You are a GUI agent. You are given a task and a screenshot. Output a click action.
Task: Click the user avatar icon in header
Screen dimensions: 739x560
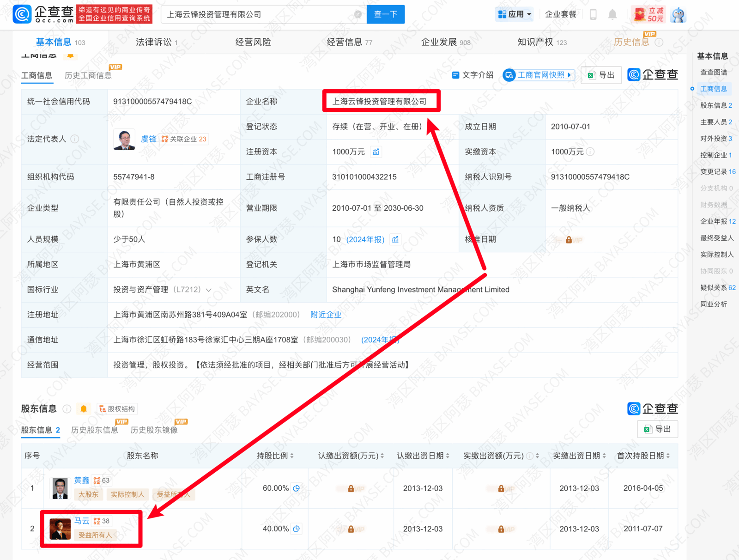(678, 15)
